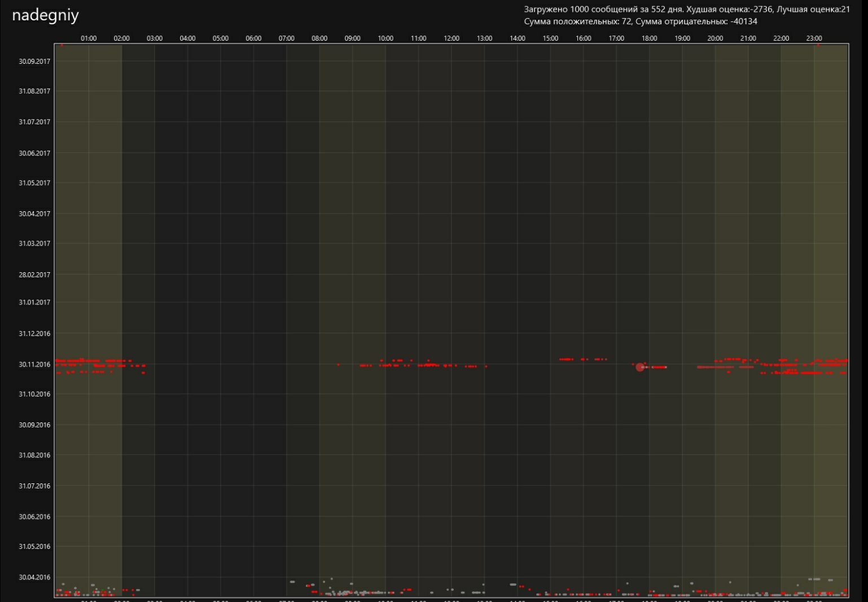Click the 31.12.2016 date label

pyautogui.click(x=34, y=334)
